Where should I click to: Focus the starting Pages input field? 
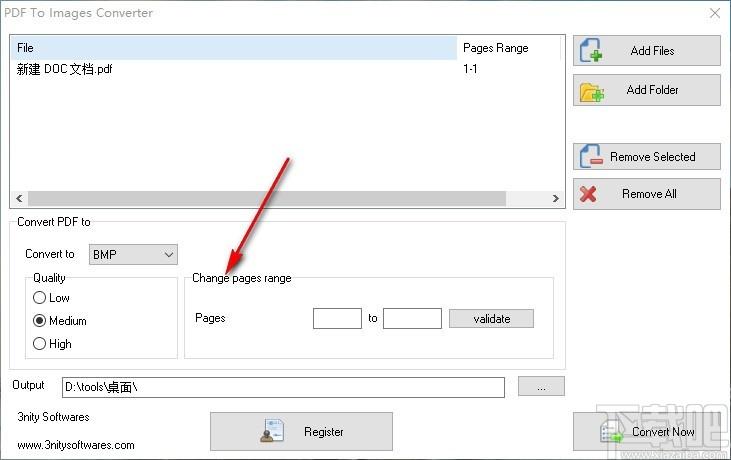point(337,318)
